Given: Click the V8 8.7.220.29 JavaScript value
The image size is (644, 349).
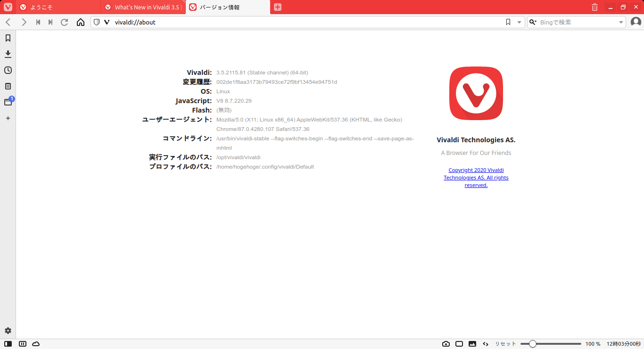Looking at the screenshot, I should [x=234, y=101].
